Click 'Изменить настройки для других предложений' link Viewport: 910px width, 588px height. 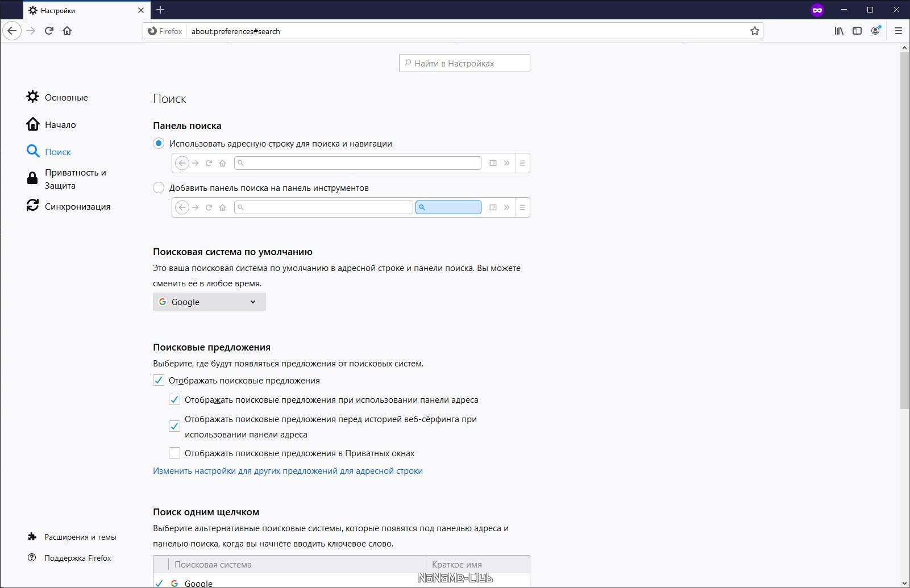[x=288, y=470]
